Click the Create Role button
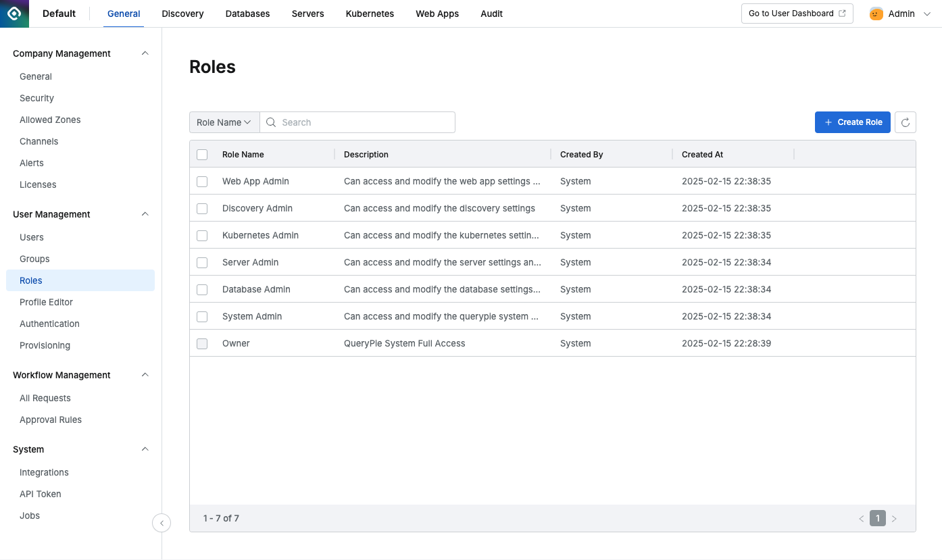 click(x=852, y=122)
